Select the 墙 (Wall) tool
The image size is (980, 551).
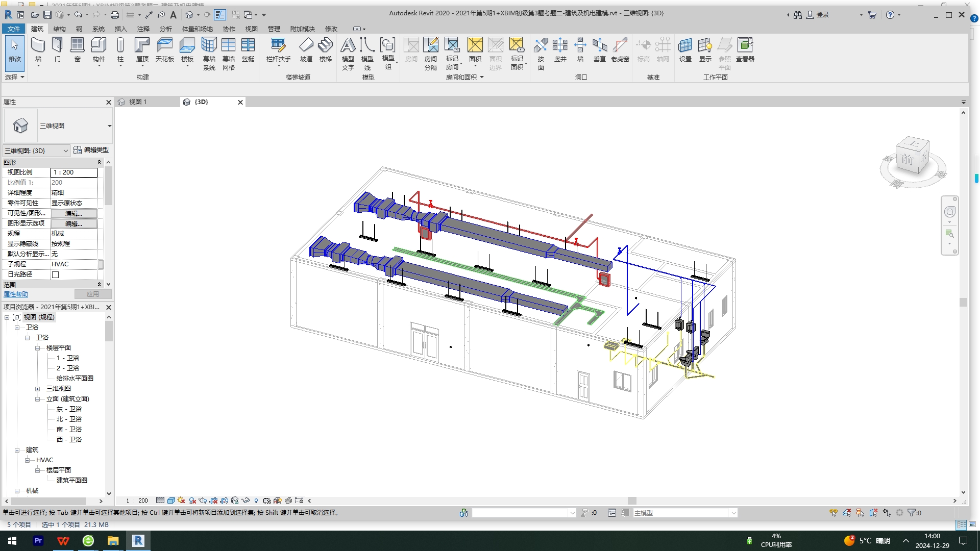tap(38, 50)
